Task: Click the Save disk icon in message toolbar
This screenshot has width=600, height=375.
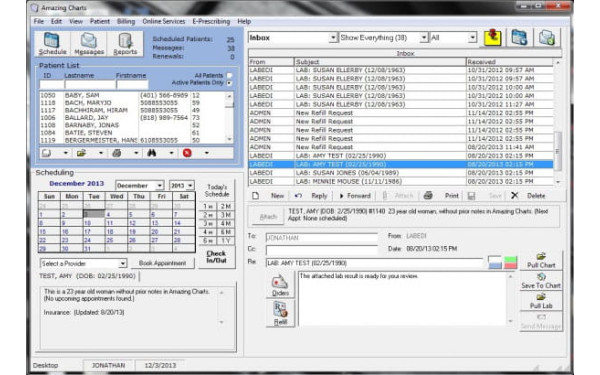Action: [x=471, y=196]
